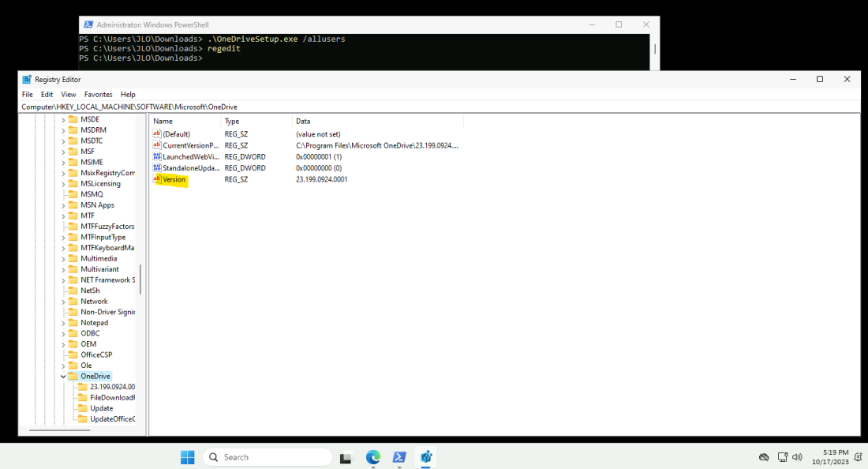
Task: Click the REG_DWORD icon beside LaunchedWebVi value
Action: pos(159,156)
